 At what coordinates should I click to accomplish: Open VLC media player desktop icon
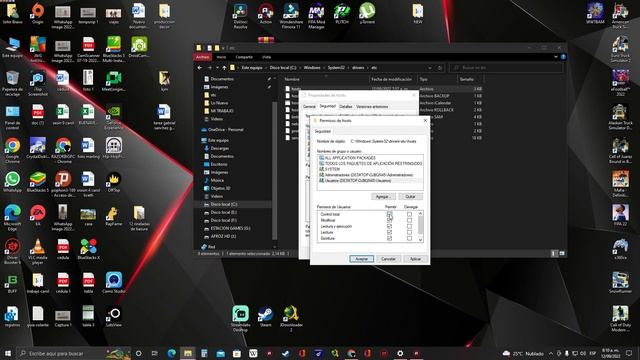(38, 251)
